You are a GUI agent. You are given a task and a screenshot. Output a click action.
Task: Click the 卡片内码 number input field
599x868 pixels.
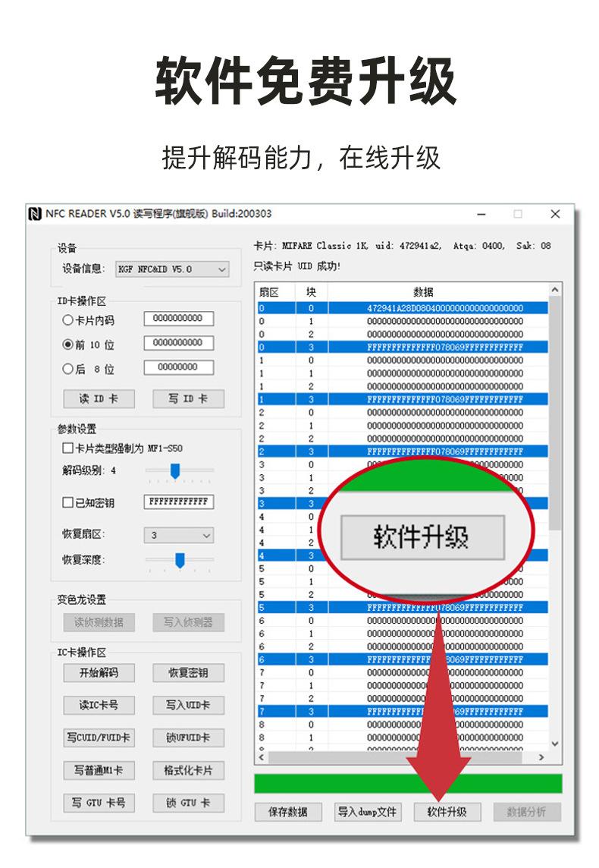[179, 319]
